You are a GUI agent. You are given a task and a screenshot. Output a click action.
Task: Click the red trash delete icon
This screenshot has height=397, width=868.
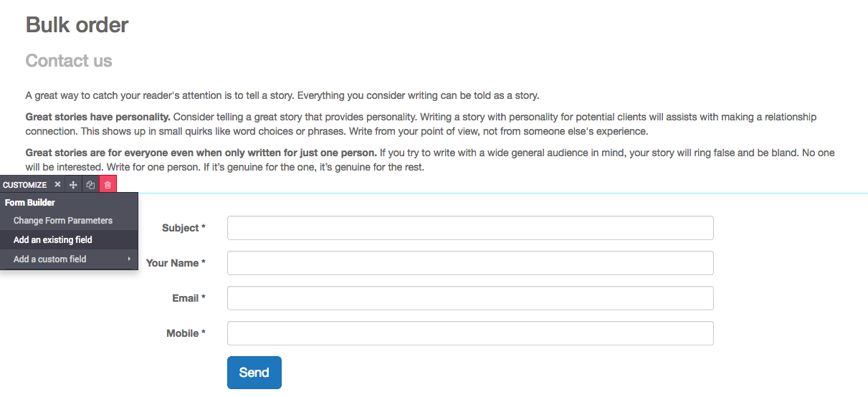point(108,185)
